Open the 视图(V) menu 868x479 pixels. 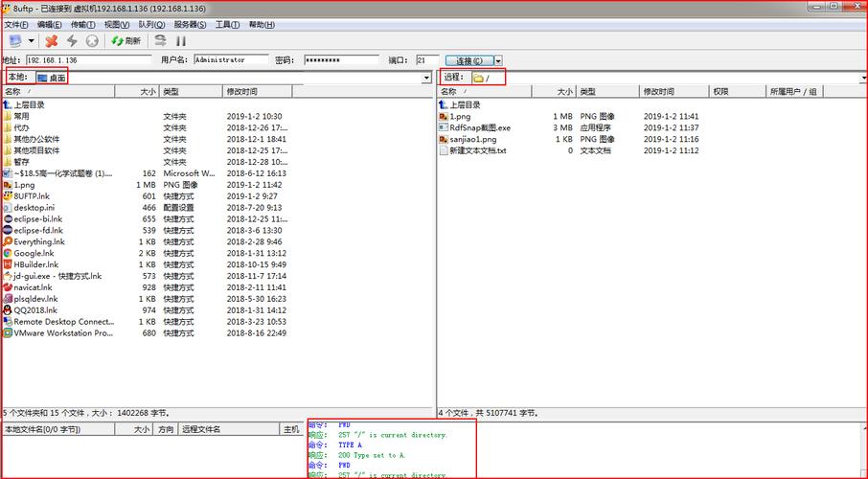tap(117, 25)
